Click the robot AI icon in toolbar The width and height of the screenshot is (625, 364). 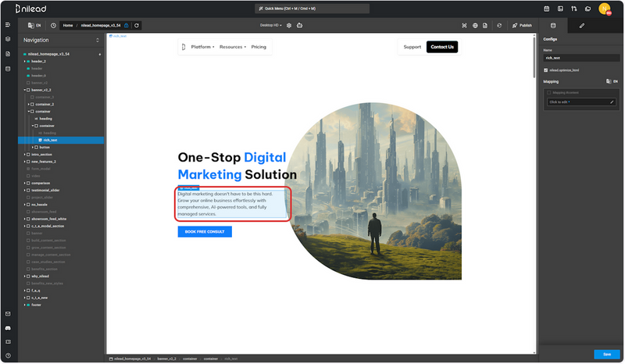300,25
